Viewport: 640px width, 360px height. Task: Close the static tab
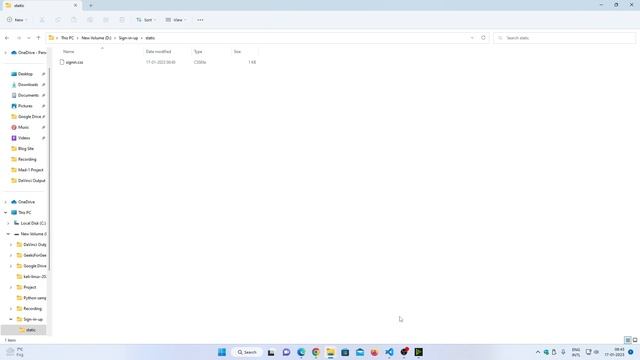[76, 5]
